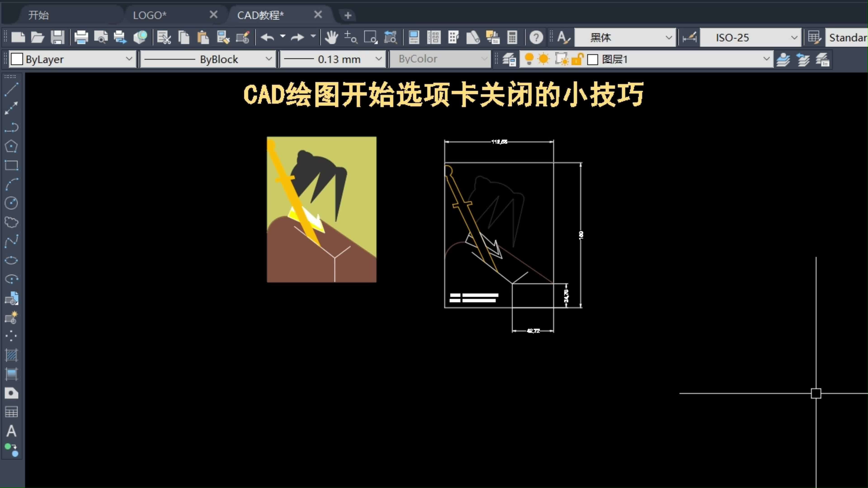Select the Circle tool
Viewport: 868px width, 488px height.
click(x=11, y=203)
